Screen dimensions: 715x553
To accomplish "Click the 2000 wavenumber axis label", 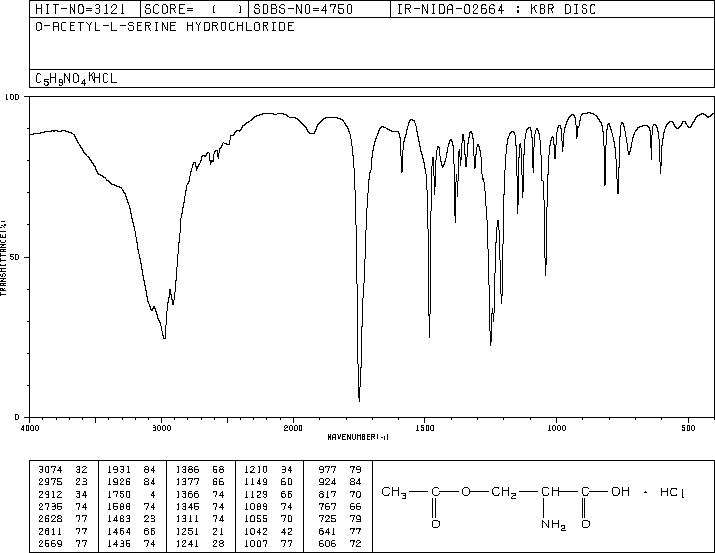I will [x=293, y=428].
